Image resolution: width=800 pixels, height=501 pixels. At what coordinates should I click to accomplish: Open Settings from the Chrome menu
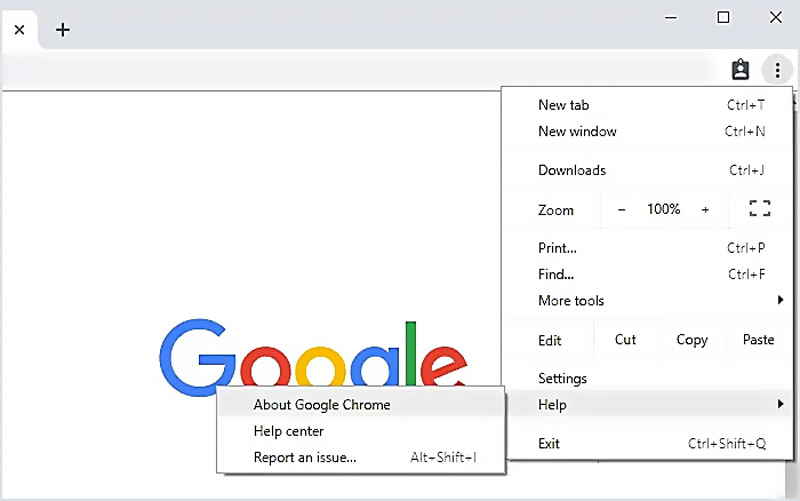[562, 378]
